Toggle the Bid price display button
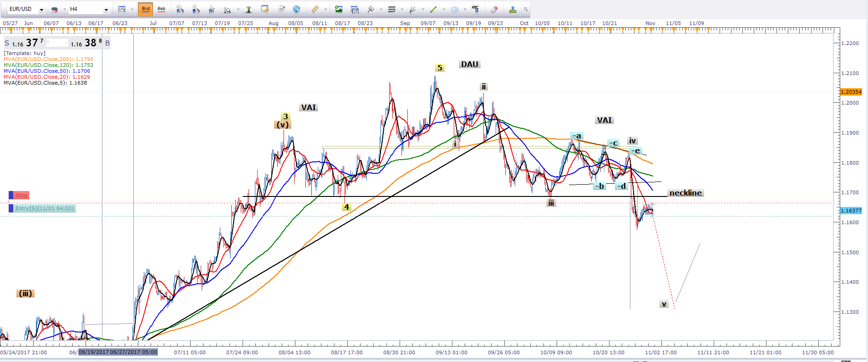 (146, 9)
